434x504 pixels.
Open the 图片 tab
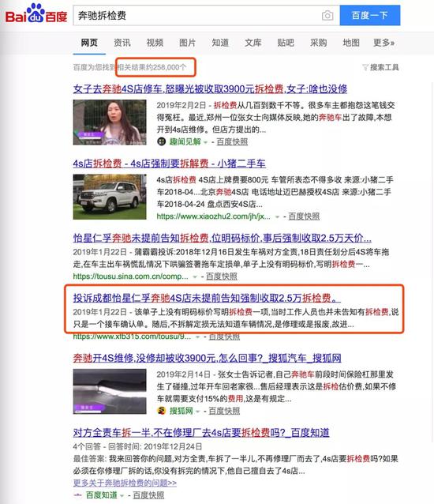(187, 43)
